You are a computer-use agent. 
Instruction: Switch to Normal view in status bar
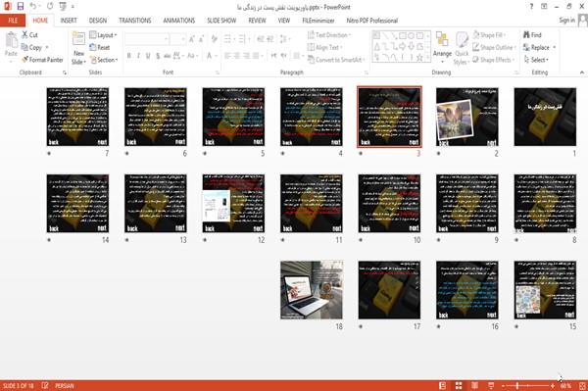pyautogui.click(x=443, y=385)
